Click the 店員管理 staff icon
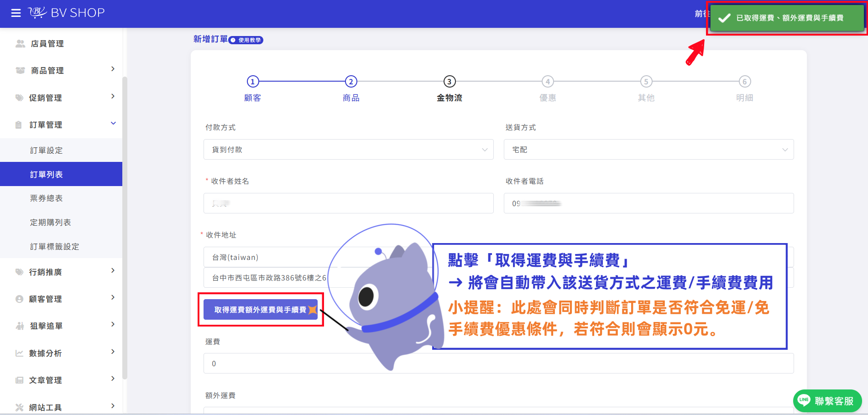This screenshot has height=415, width=868. [x=20, y=43]
